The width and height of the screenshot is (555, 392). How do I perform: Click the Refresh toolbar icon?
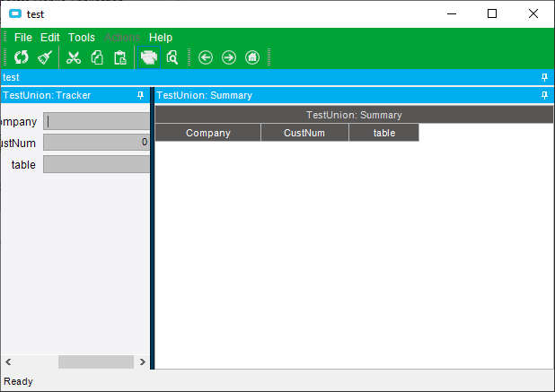22,57
